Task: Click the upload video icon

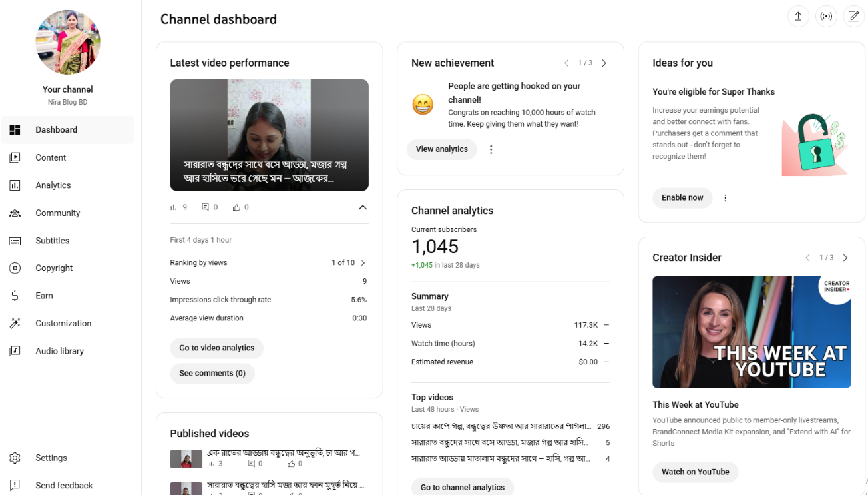Action: (x=798, y=16)
